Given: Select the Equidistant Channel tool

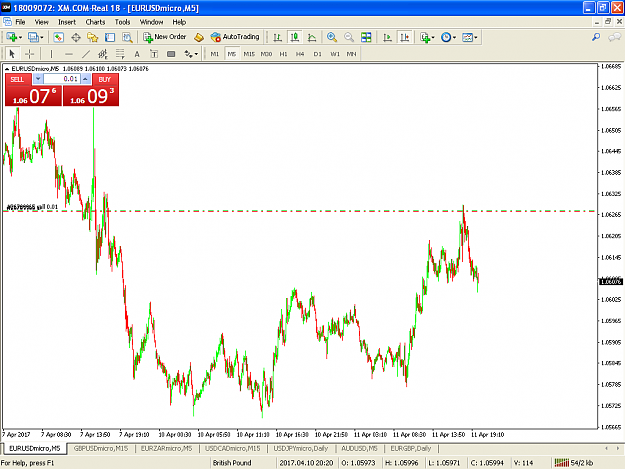Looking at the screenshot, I should [103, 53].
